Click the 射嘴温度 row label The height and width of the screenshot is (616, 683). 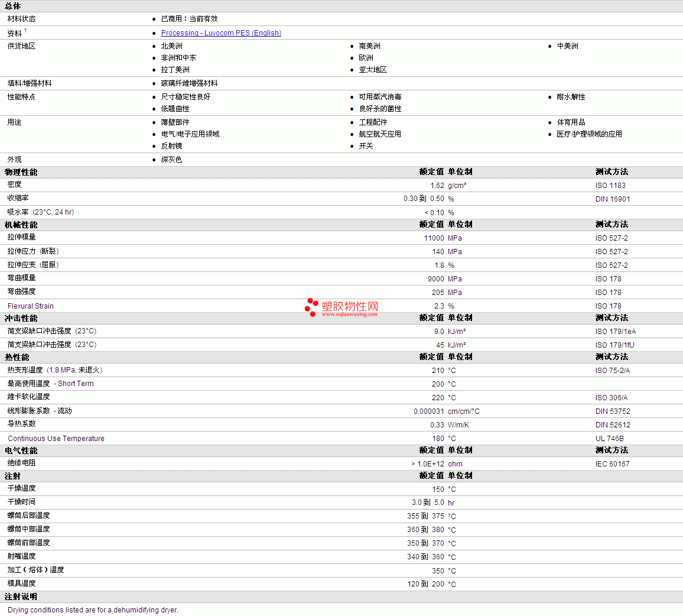[22, 556]
